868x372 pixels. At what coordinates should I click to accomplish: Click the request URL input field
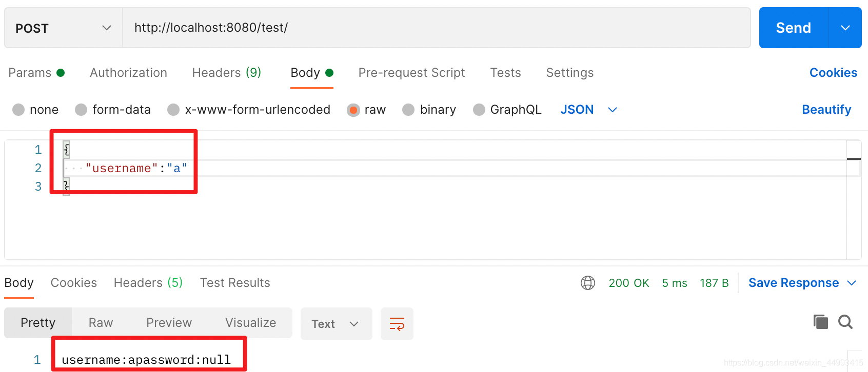coord(436,28)
